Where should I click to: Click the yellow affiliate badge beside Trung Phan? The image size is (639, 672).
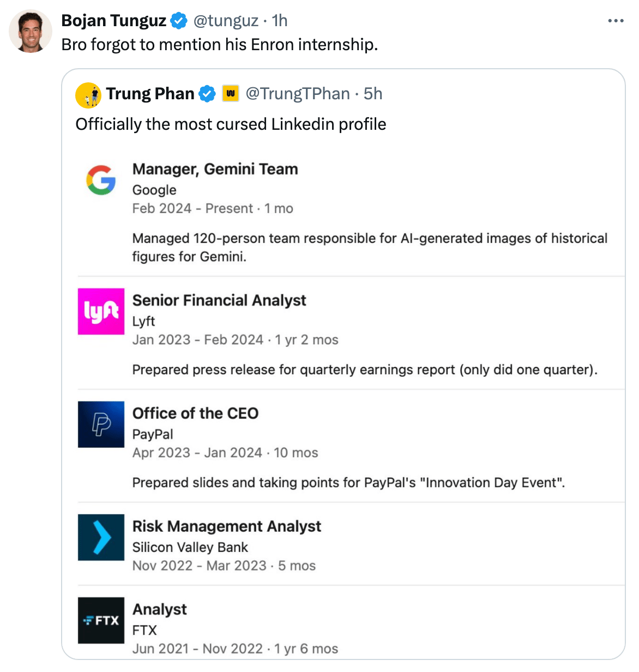(x=230, y=94)
